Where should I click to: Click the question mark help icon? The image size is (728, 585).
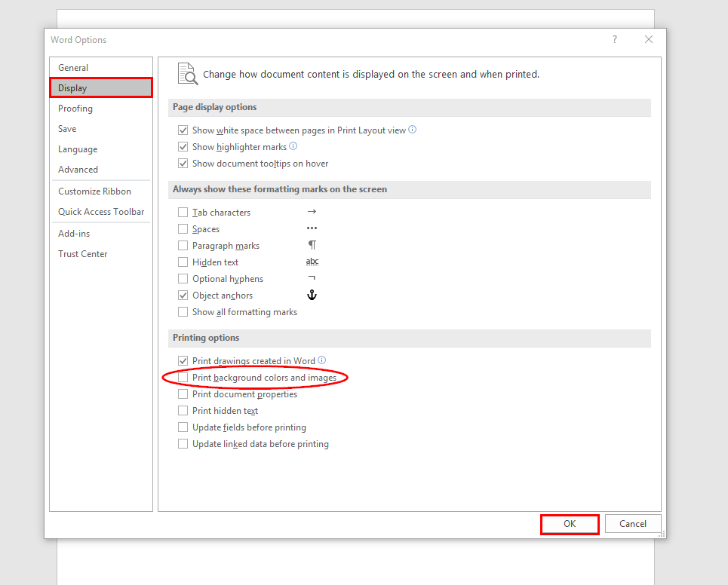(614, 39)
